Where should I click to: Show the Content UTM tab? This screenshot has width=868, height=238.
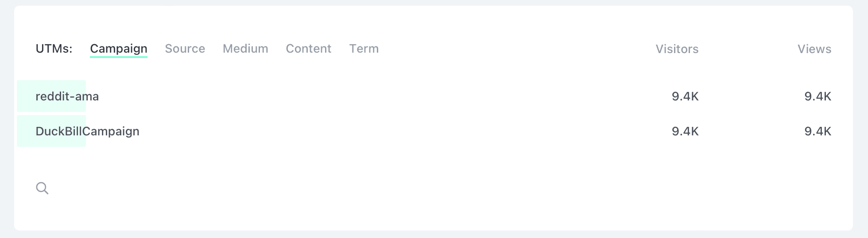pos(308,49)
